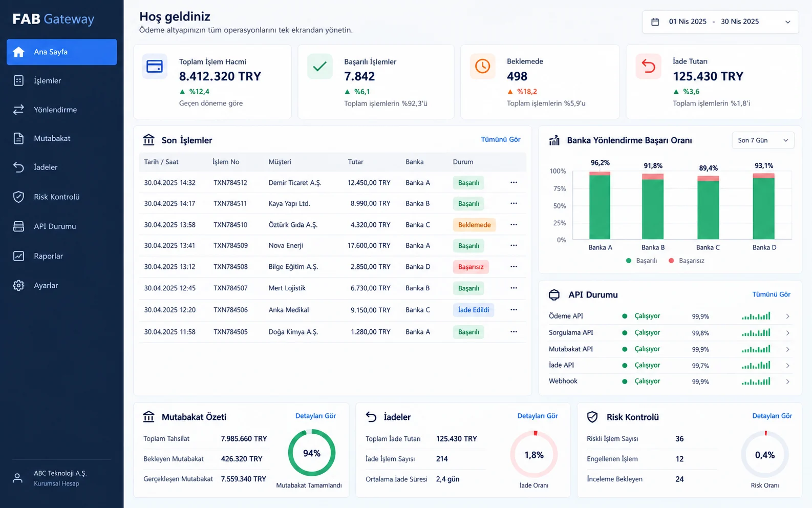Open more options for TXN784508 row

pos(514,266)
